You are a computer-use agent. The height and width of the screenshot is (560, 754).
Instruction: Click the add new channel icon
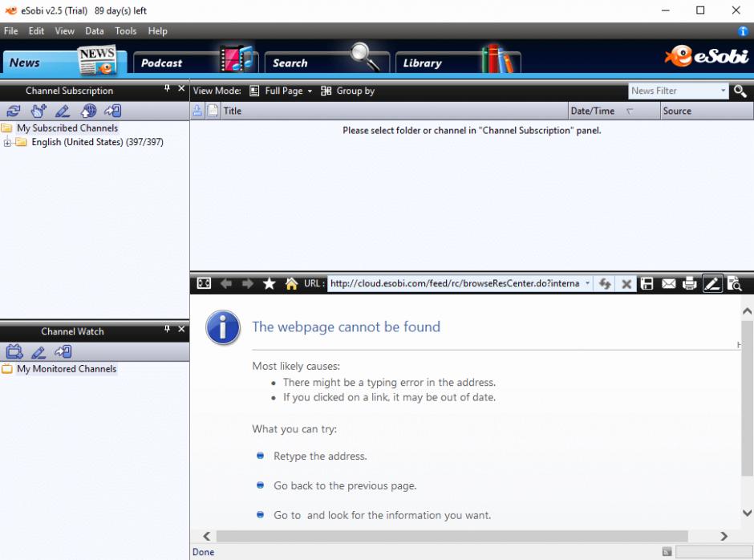pos(39,112)
